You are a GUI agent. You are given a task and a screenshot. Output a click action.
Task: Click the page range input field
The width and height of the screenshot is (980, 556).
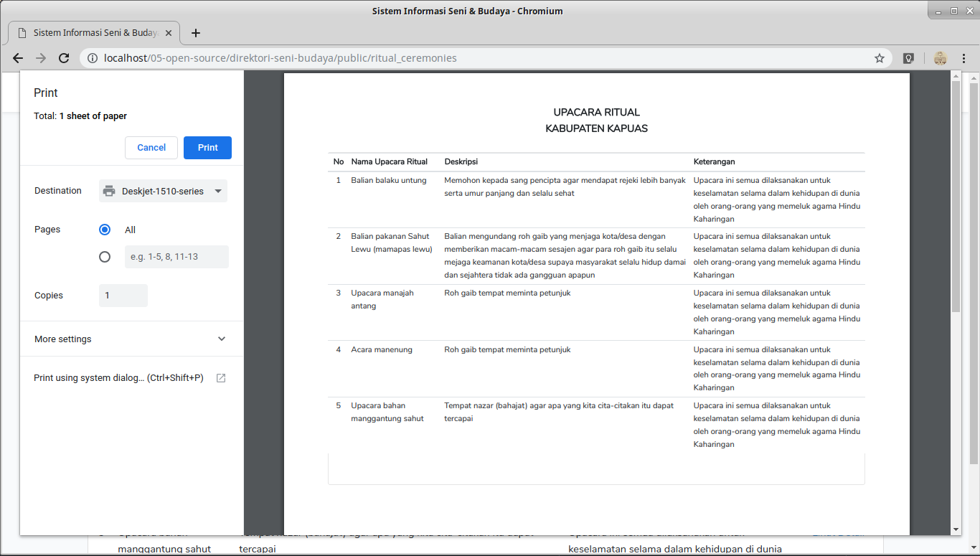pos(176,257)
